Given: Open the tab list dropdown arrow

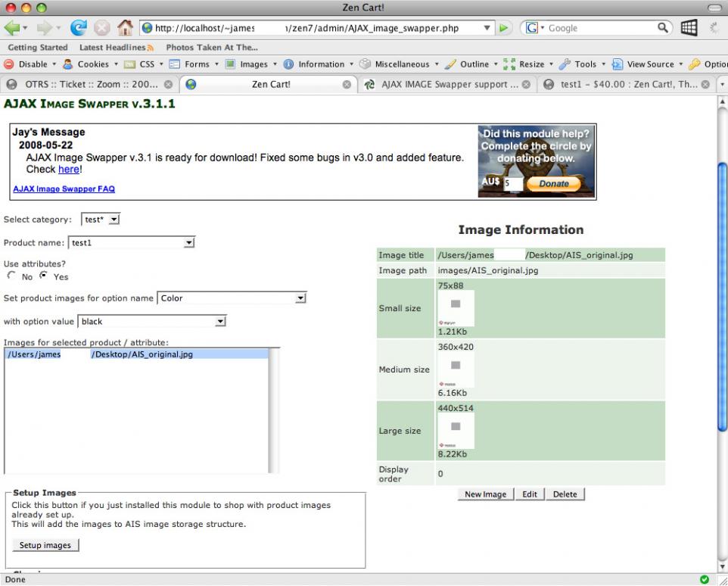Looking at the screenshot, I should tap(722, 85).
